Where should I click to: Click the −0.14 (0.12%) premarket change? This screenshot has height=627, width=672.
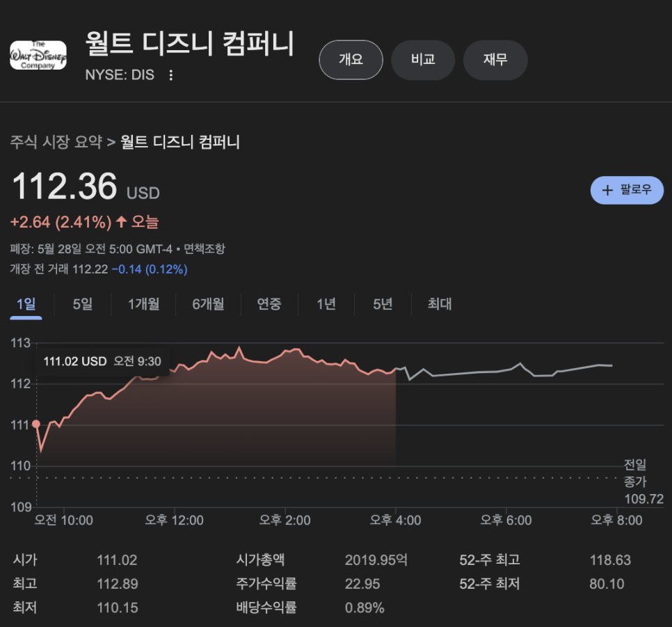(x=150, y=269)
